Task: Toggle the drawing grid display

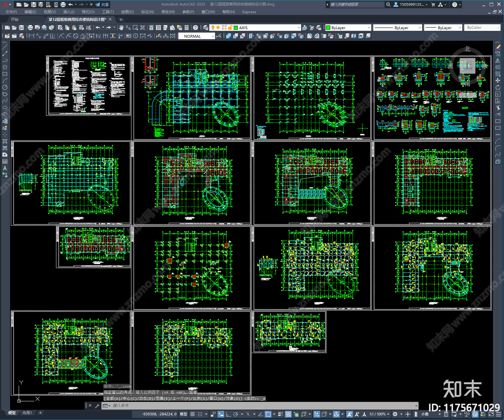Action: tap(192, 414)
